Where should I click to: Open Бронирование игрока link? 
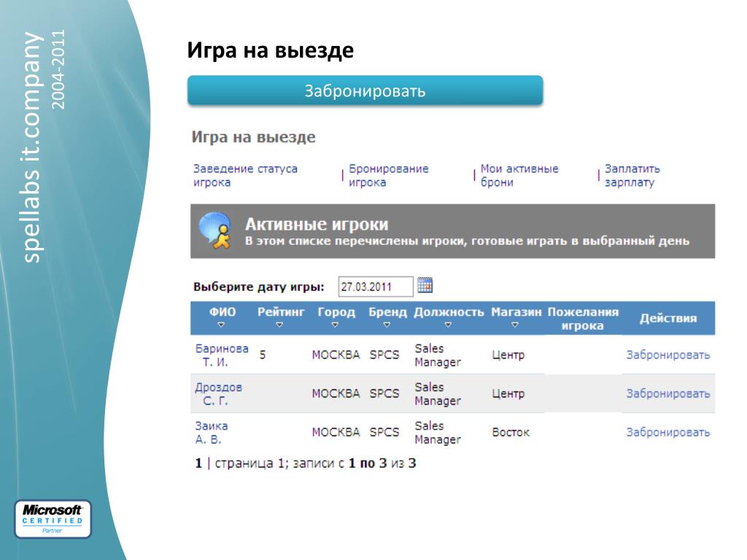pyautogui.click(x=388, y=175)
